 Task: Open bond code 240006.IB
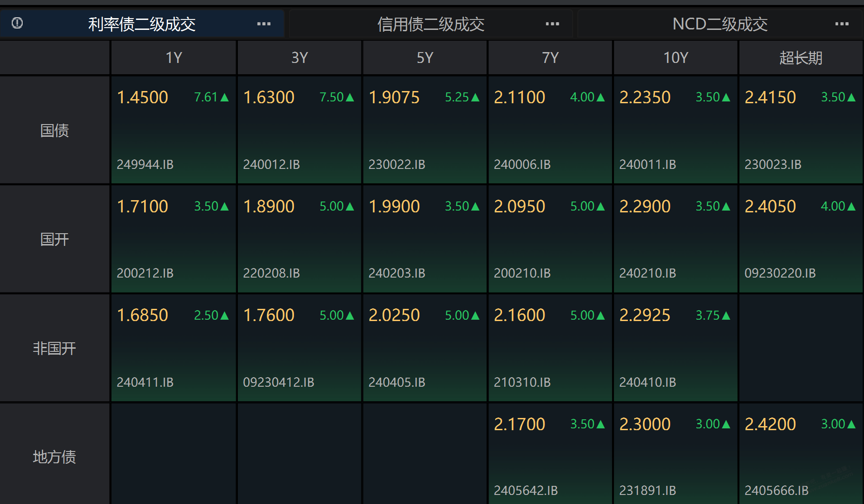[x=522, y=164]
